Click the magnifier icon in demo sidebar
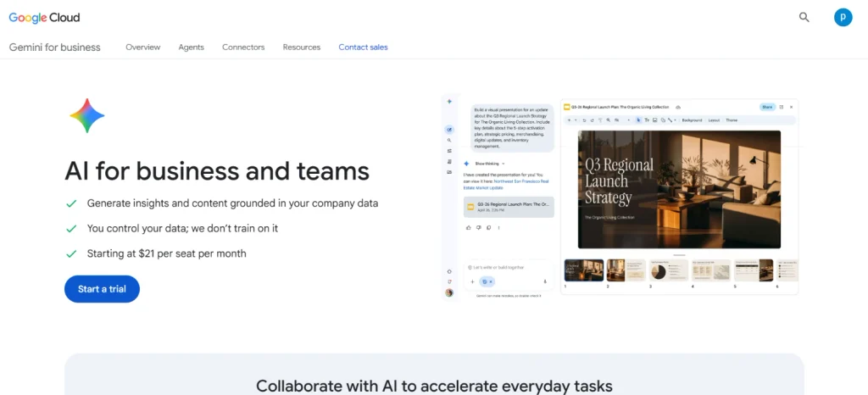Image resolution: width=868 pixels, height=395 pixels. click(x=449, y=141)
